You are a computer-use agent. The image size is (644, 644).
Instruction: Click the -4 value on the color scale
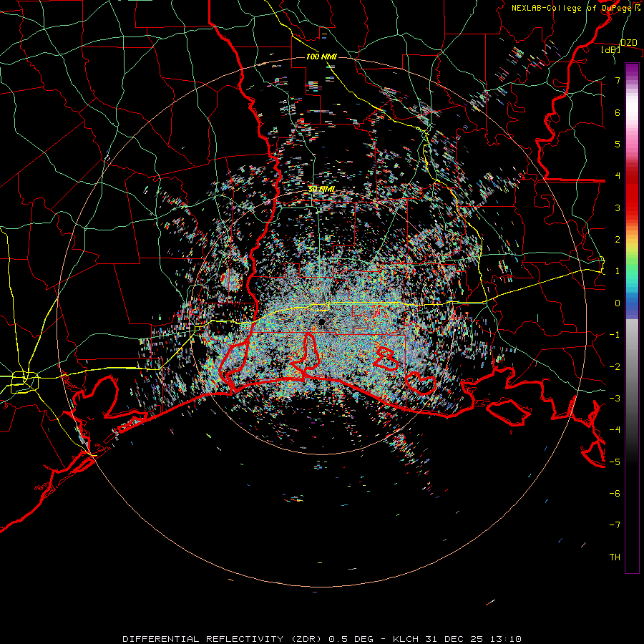(x=615, y=430)
